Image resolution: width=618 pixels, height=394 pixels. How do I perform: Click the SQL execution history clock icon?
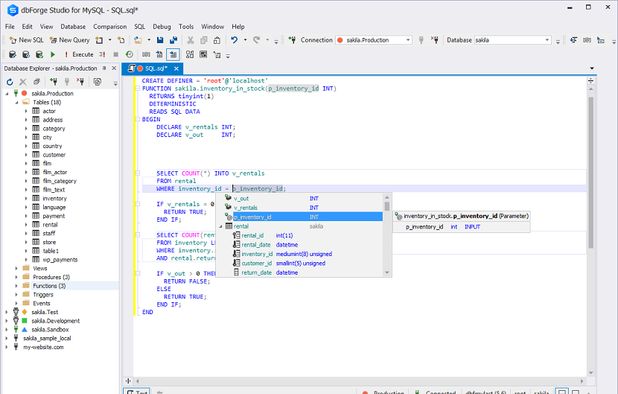129,54
